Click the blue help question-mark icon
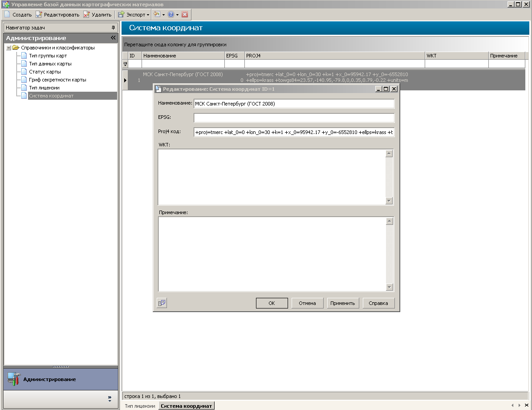Viewport: 532px width, 410px height. 171,14
